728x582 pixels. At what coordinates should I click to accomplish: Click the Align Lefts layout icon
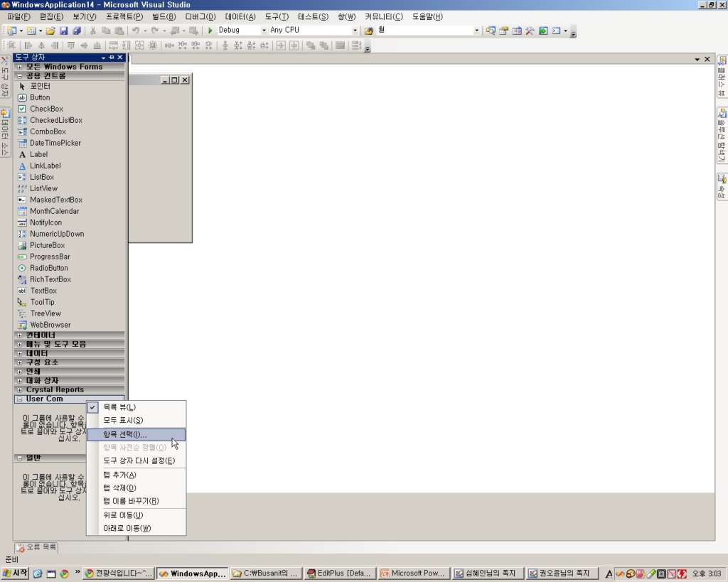pos(28,45)
